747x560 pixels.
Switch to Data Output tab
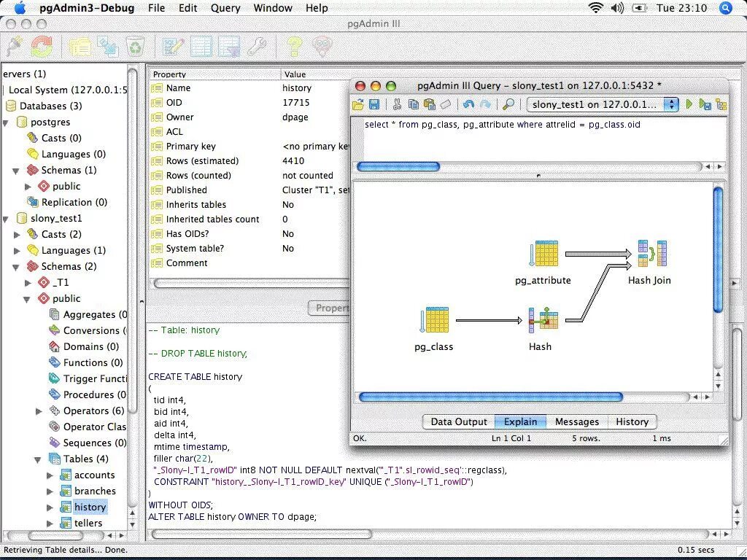459,422
